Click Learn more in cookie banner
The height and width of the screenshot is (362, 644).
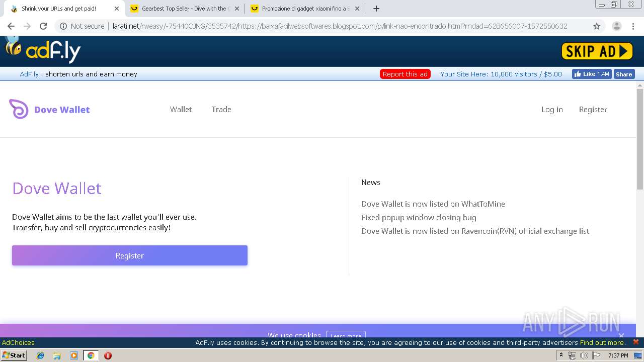pos(346,335)
